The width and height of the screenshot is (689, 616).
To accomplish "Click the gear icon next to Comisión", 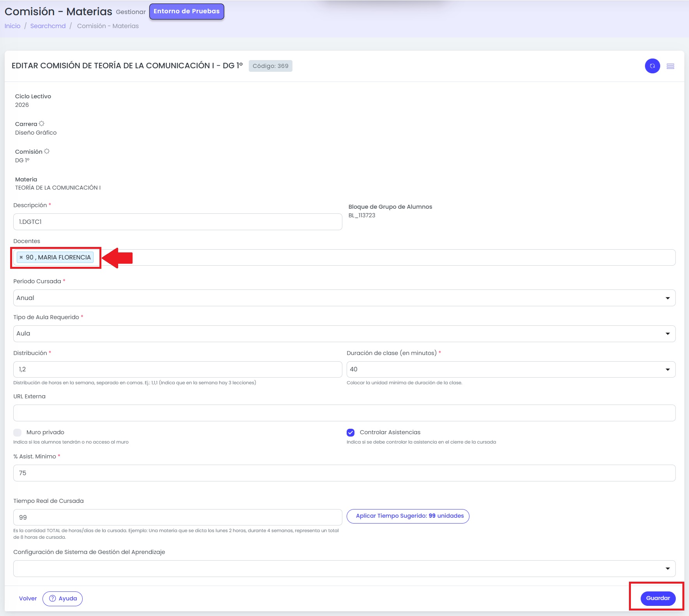I will tap(47, 151).
